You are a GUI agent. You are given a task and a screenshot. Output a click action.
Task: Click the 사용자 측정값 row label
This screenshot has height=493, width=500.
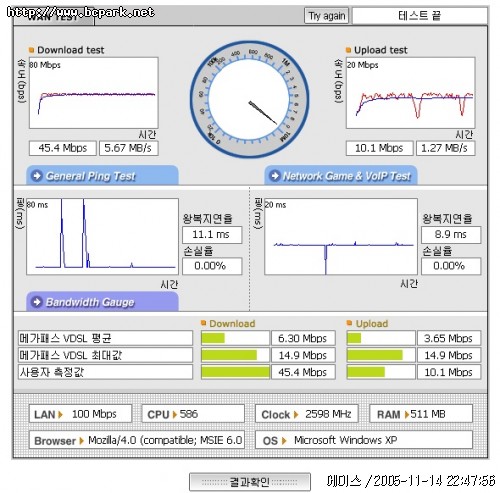tap(105, 372)
